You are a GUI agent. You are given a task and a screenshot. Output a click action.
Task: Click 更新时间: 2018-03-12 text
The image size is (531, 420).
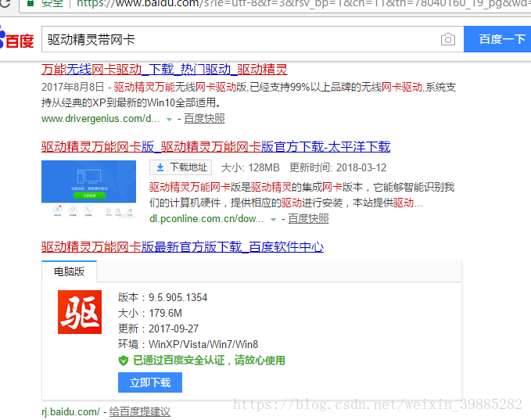point(338,167)
